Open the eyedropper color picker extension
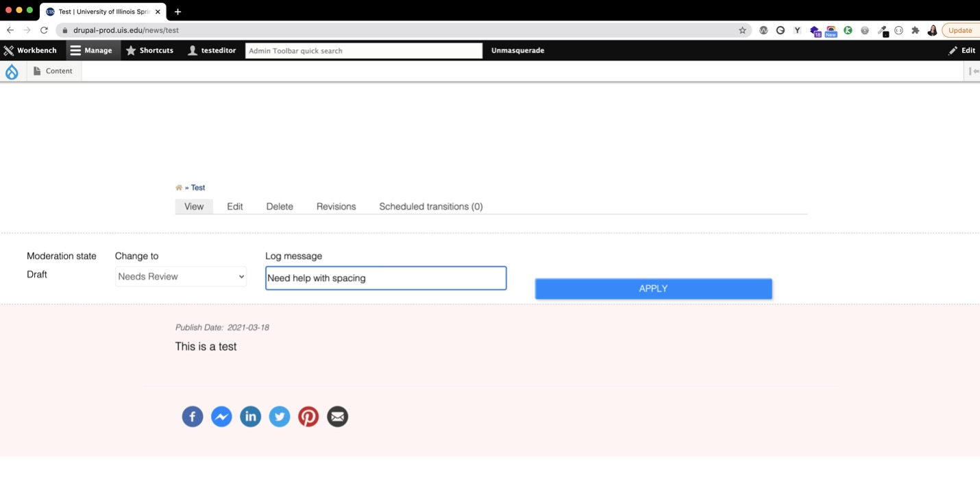The image size is (980, 477). pyautogui.click(x=883, y=31)
